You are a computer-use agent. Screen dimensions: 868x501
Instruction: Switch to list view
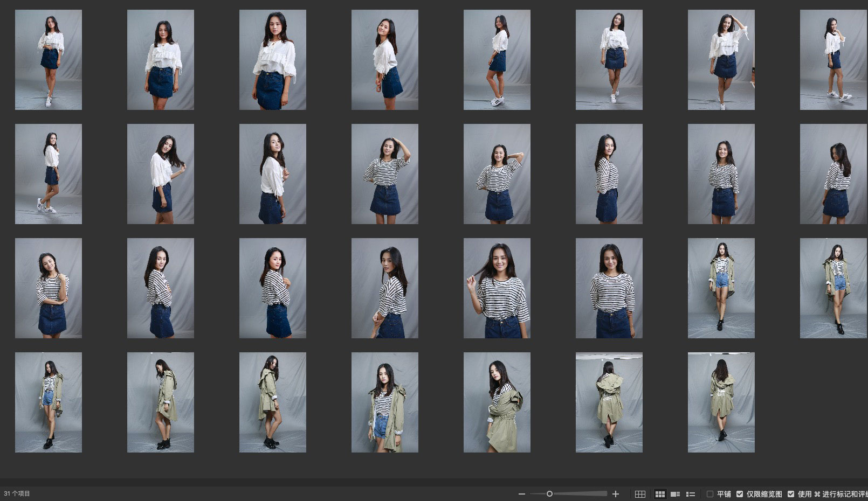[x=690, y=494]
